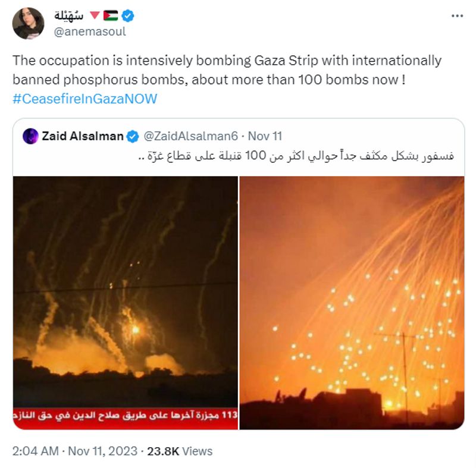This screenshot has height=468, width=476.
Task: Click the red triangle emoji in display name
Action: click(x=95, y=15)
